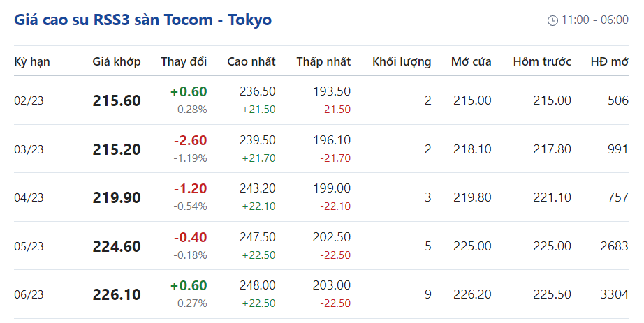644x323 pixels.
Task: Select the Khối lượng column header
Action: (x=402, y=61)
